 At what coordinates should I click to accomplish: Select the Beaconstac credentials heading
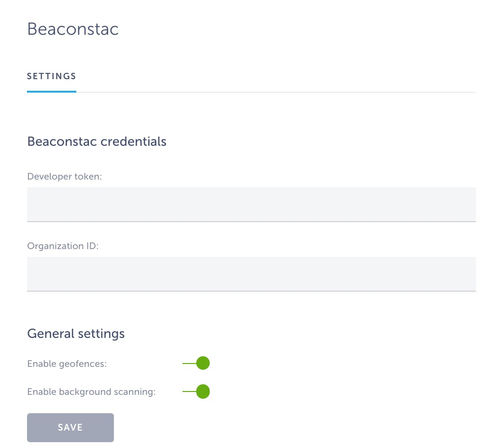tap(97, 141)
